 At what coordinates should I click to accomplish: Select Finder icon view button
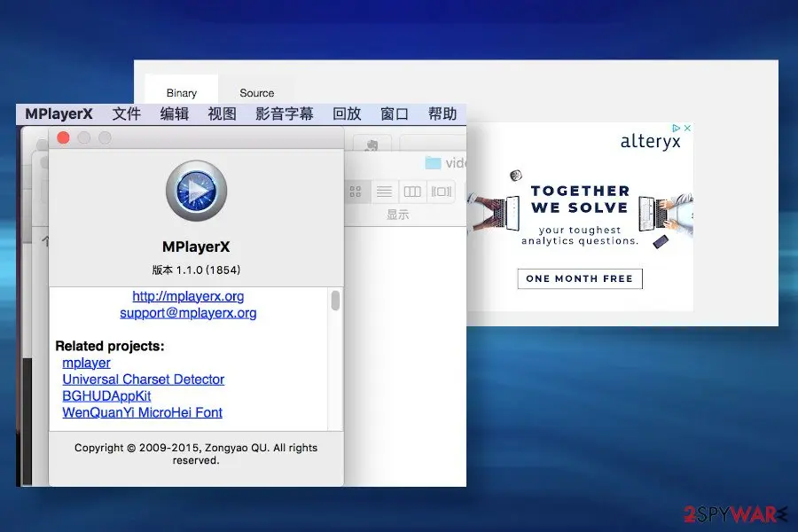[x=356, y=192]
